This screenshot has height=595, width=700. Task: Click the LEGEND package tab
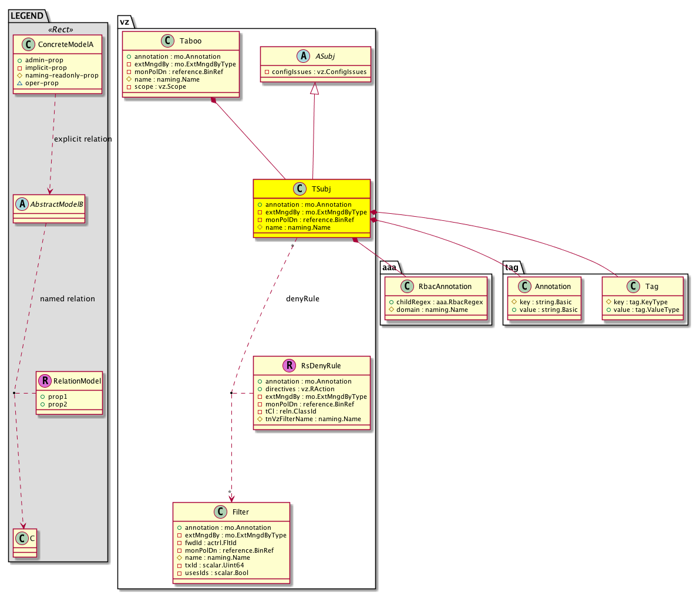26,16
